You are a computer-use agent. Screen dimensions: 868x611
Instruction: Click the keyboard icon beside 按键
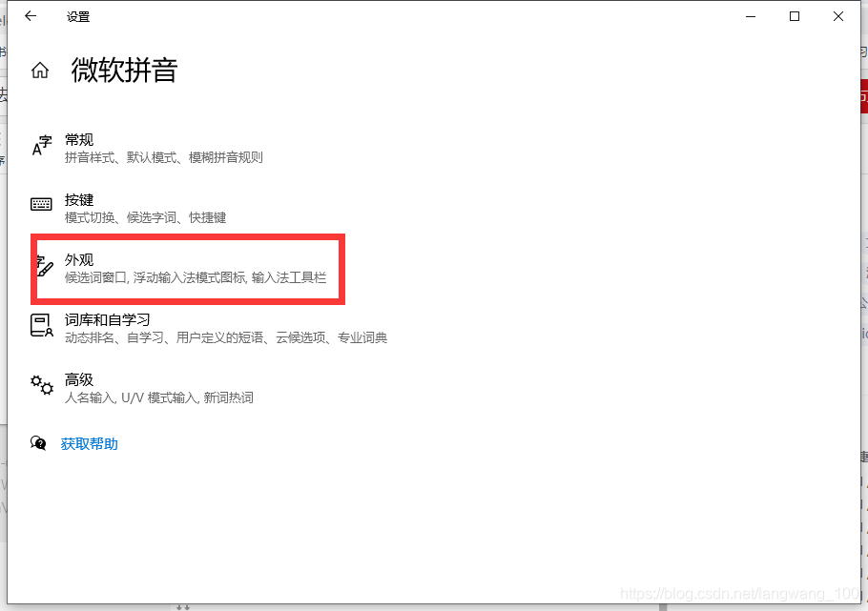41,203
